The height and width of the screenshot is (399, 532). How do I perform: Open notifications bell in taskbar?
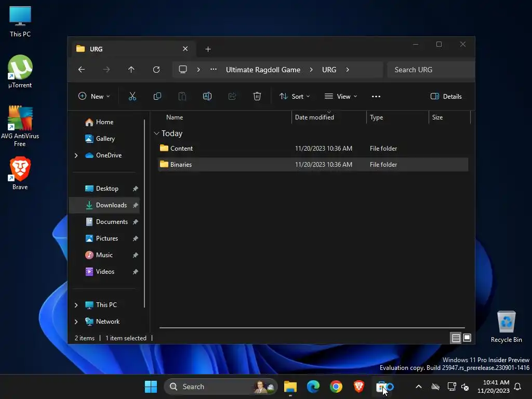tap(518, 387)
